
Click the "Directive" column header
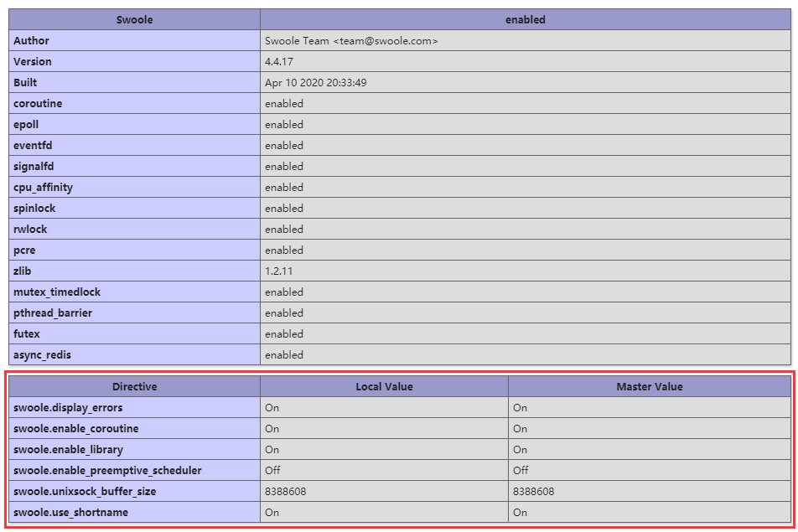point(134,386)
